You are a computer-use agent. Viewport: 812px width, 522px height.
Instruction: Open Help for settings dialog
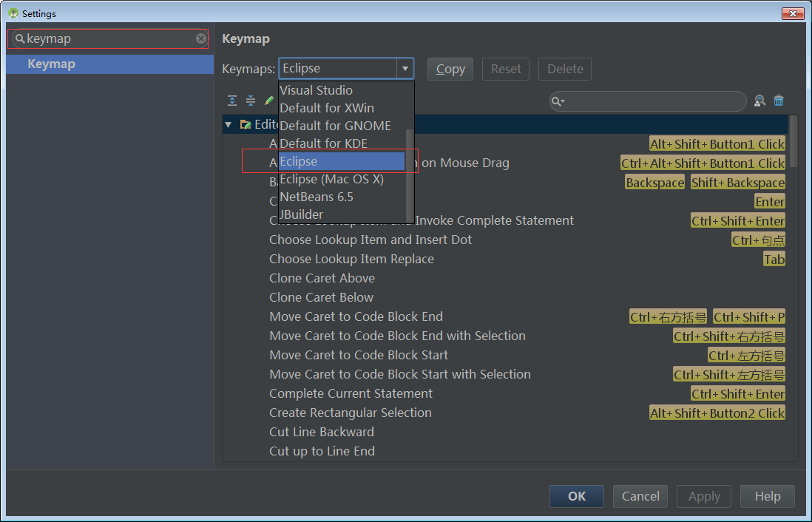click(768, 496)
